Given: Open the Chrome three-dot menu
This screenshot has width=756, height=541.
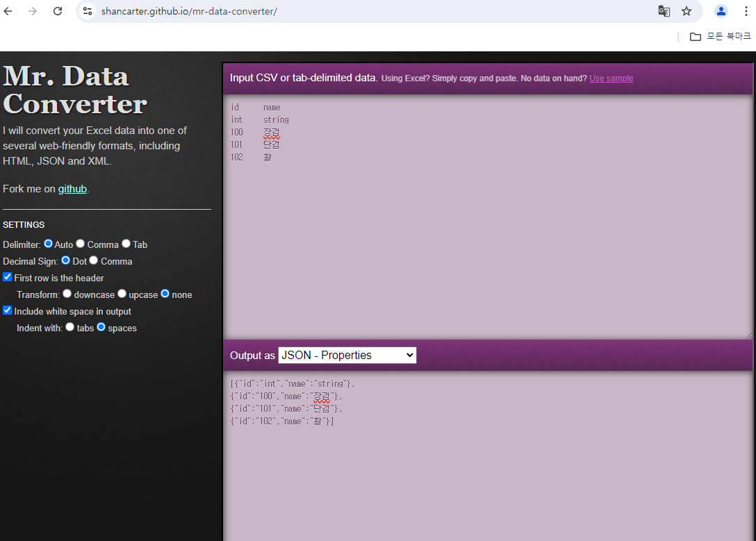Looking at the screenshot, I should tap(746, 11).
